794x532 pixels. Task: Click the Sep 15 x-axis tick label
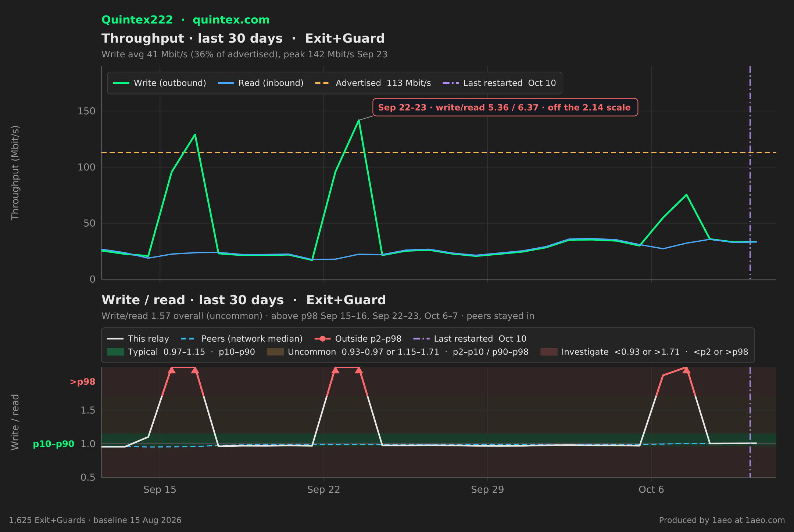(160, 489)
